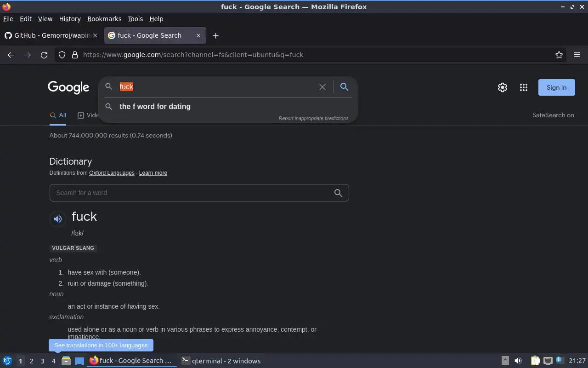Clear the Google search box text
Viewport: 588px width, 368px height.
click(x=322, y=86)
